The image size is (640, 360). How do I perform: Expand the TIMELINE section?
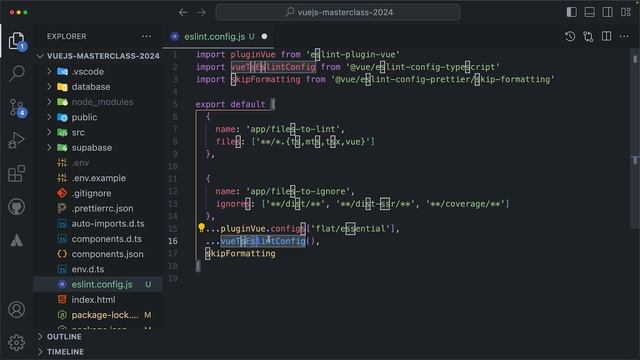pyautogui.click(x=98, y=351)
